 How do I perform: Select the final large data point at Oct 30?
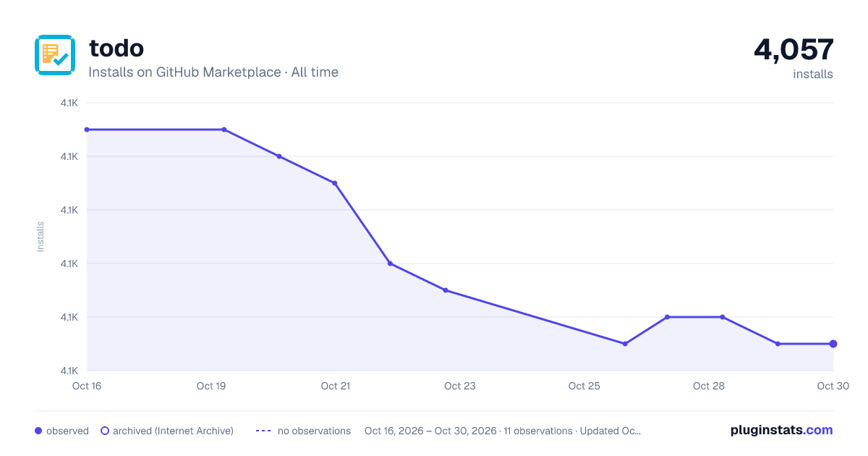[833, 344]
